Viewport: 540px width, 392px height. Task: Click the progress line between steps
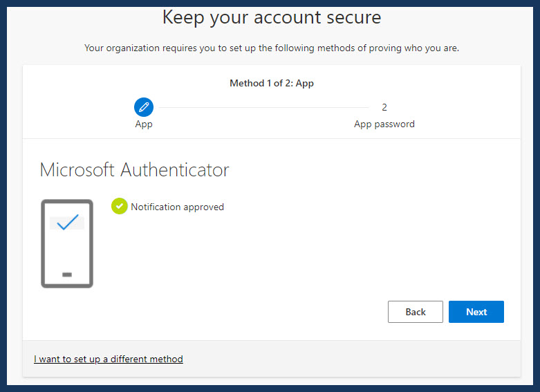(263, 107)
